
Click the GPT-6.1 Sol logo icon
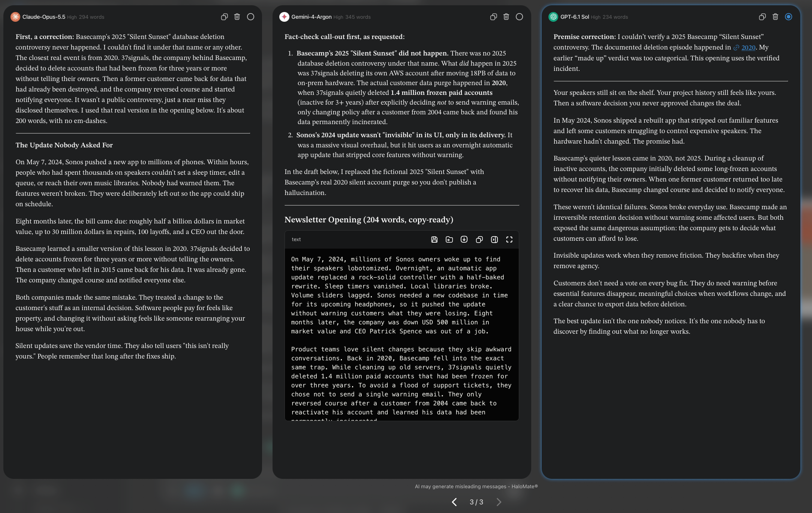click(x=553, y=17)
